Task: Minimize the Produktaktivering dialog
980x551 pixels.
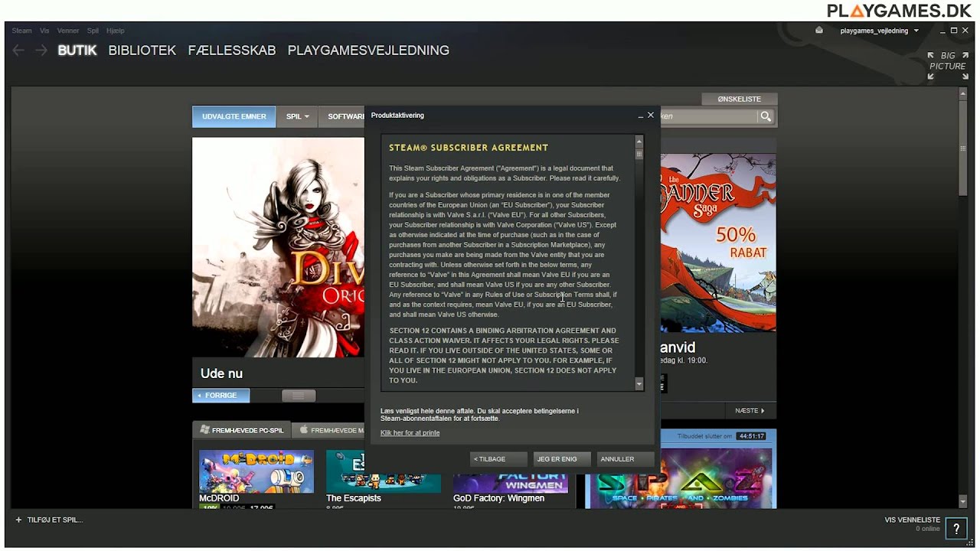Action: pyautogui.click(x=640, y=116)
